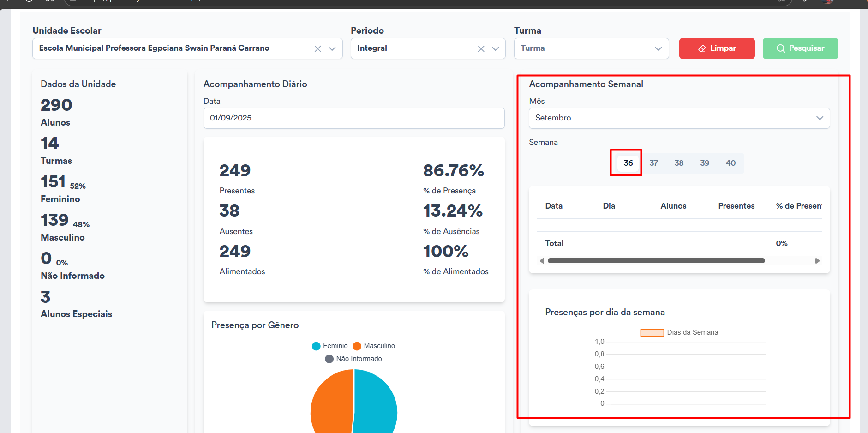Clear the Unidade Escolar selection with X icon

click(x=317, y=49)
